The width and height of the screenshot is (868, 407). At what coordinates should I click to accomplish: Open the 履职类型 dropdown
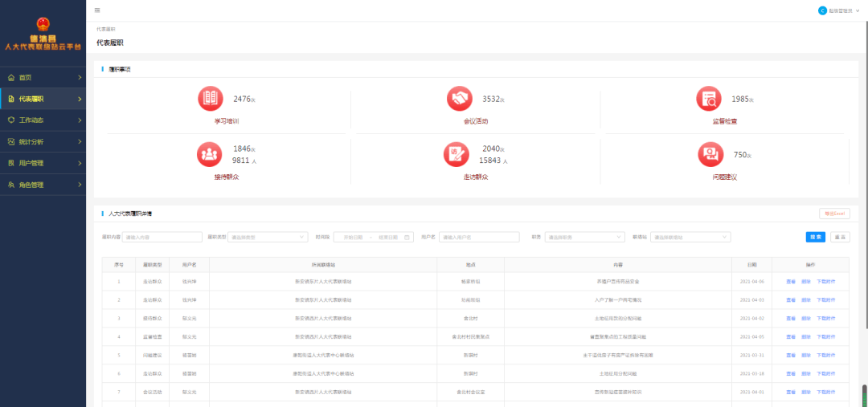pos(268,238)
